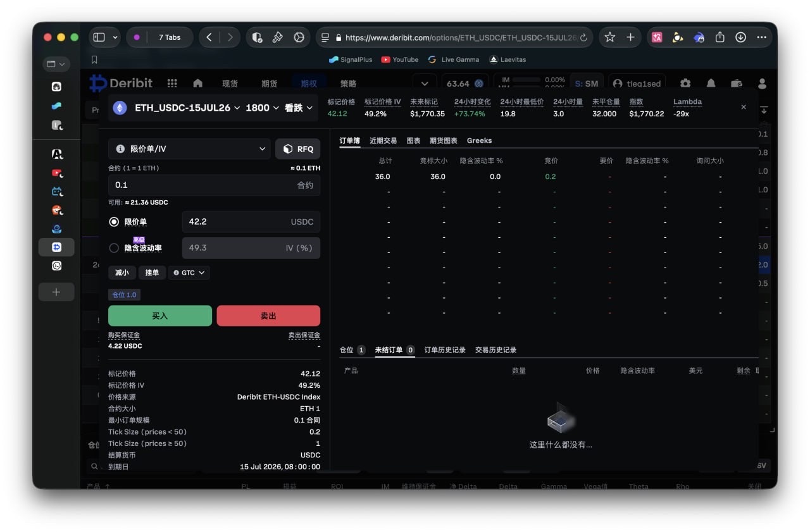Screen dimensions: 810x532
Task: Select the 隐含波动率 radio option
Action: [x=114, y=248]
